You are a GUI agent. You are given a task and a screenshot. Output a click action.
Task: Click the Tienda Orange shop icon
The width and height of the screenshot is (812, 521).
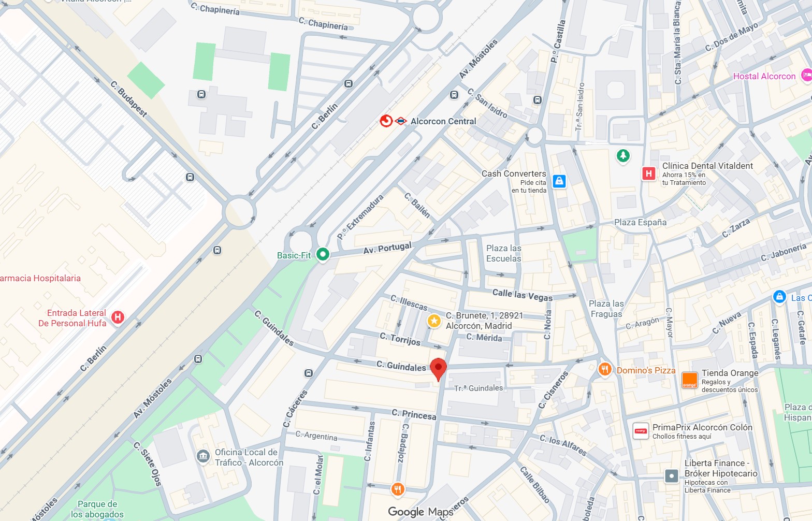689,380
